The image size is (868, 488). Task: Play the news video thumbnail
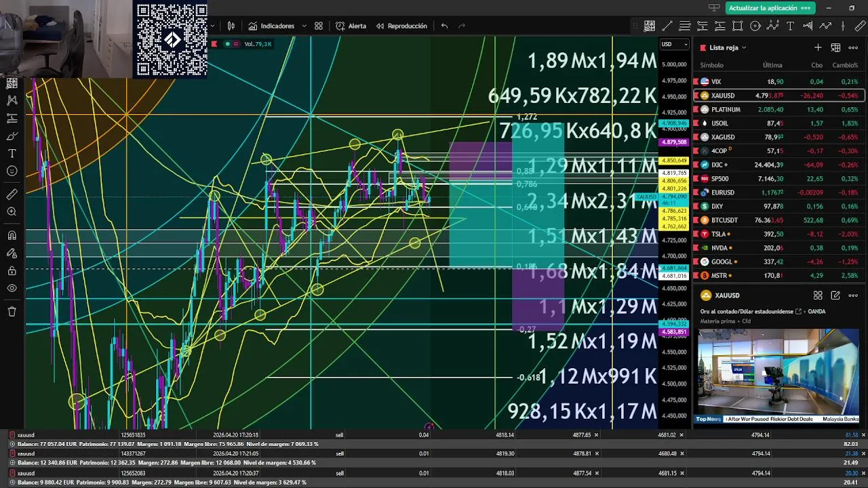778,376
